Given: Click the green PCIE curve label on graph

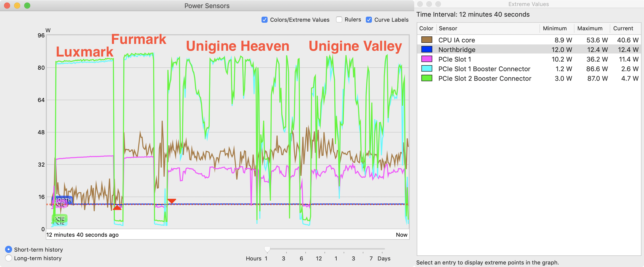Looking at the screenshot, I should [59, 218].
